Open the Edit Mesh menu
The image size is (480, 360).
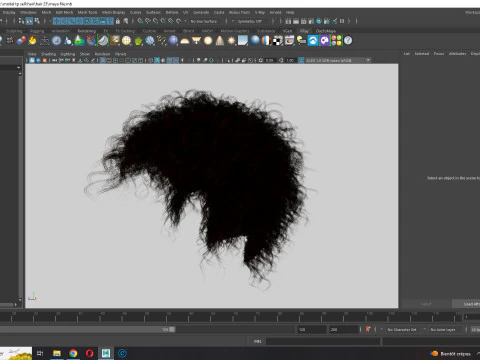(64, 12)
